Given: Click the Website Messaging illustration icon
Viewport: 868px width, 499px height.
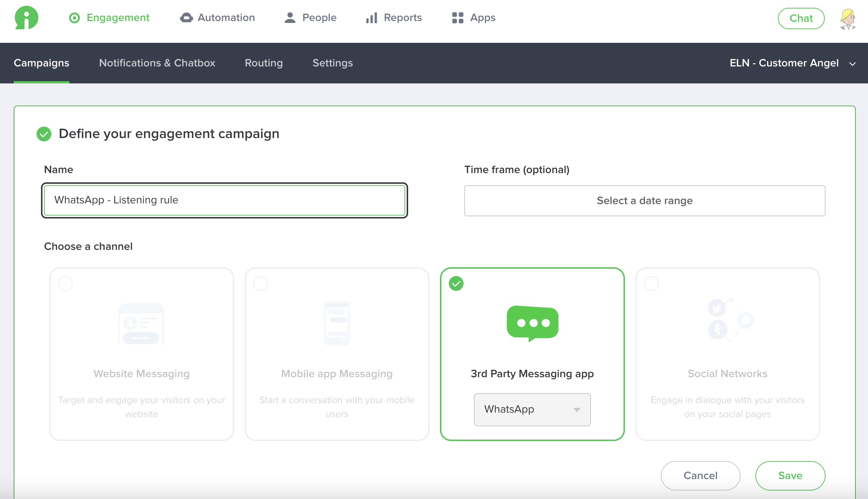Looking at the screenshot, I should click(x=141, y=324).
